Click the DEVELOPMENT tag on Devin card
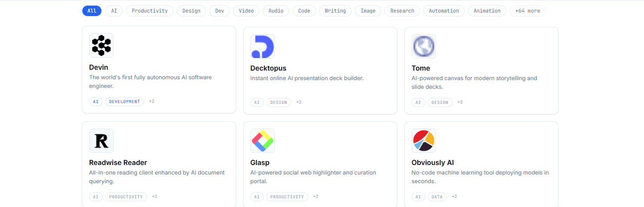Screen dimensions: 644x207 point(124,101)
